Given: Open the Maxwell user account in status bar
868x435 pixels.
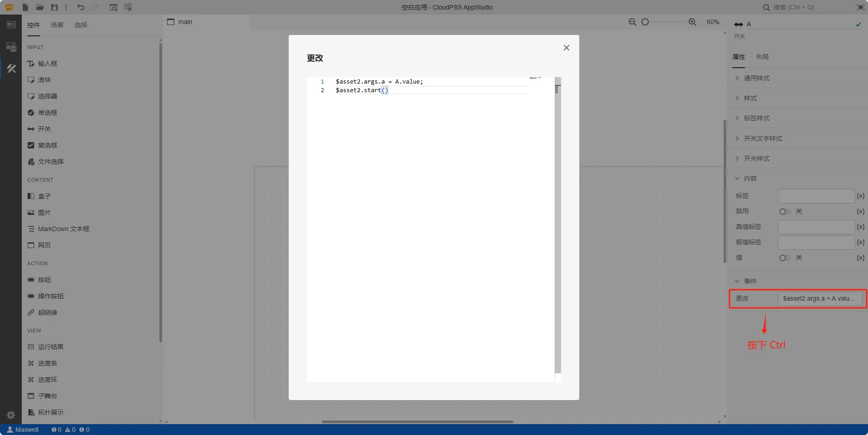Looking at the screenshot, I should click(23, 430).
